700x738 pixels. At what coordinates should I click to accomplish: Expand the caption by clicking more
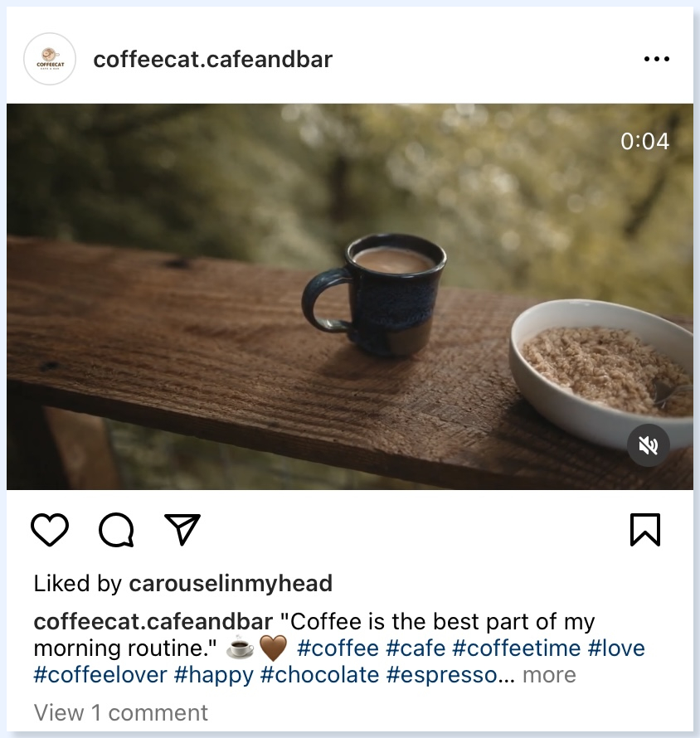click(549, 675)
